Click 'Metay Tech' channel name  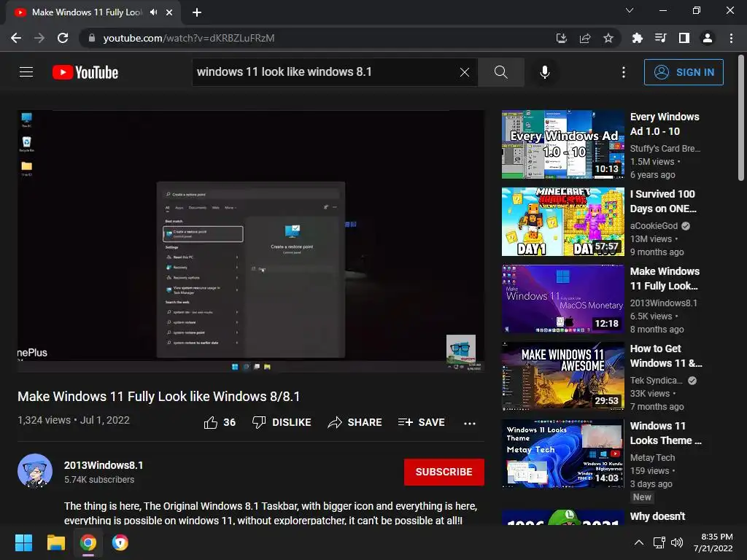652,458
